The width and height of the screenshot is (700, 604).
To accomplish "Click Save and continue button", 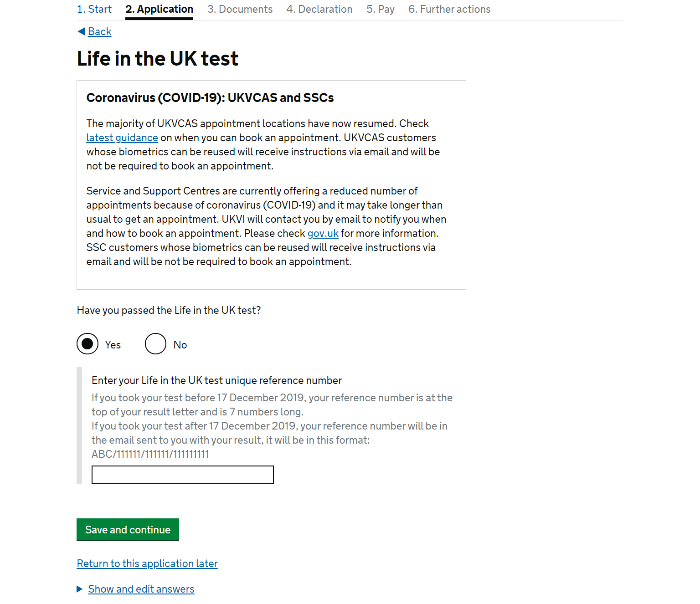I will (x=128, y=530).
